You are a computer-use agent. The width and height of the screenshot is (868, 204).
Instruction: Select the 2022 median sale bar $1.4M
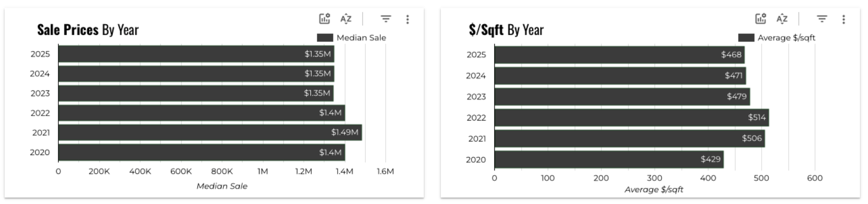pyautogui.click(x=202, y=113)
